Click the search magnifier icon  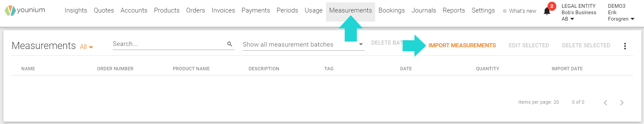230,44
